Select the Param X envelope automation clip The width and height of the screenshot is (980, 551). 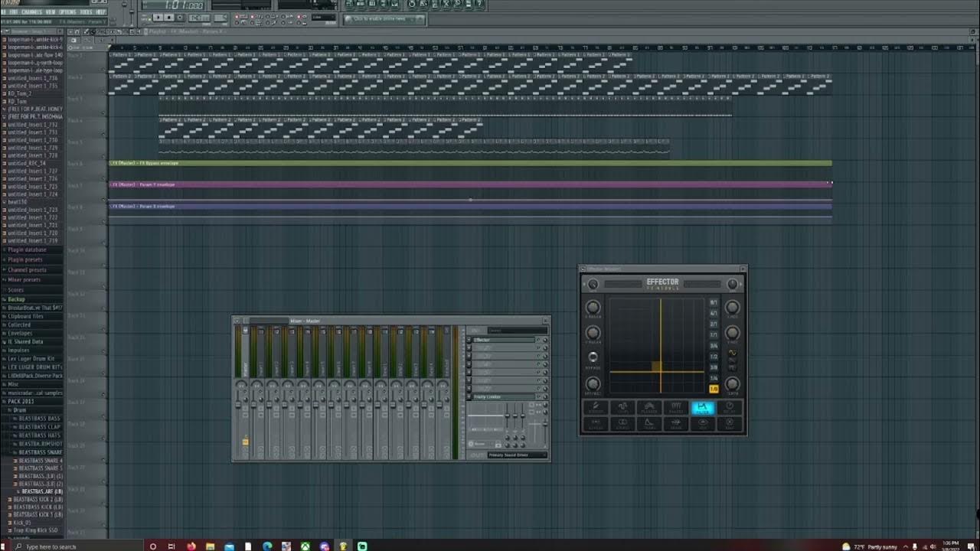[469, 206]
